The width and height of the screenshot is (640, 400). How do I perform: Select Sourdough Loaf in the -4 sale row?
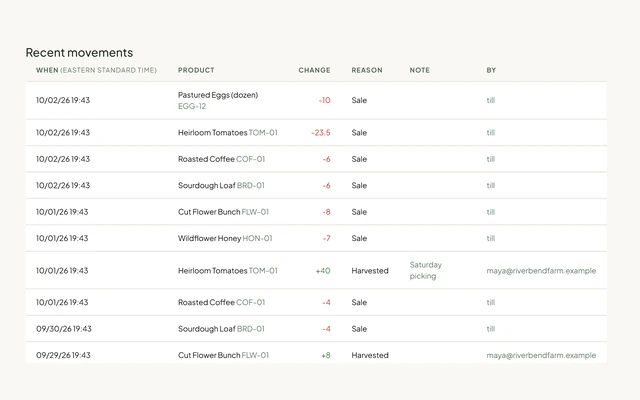pos(207,329)
